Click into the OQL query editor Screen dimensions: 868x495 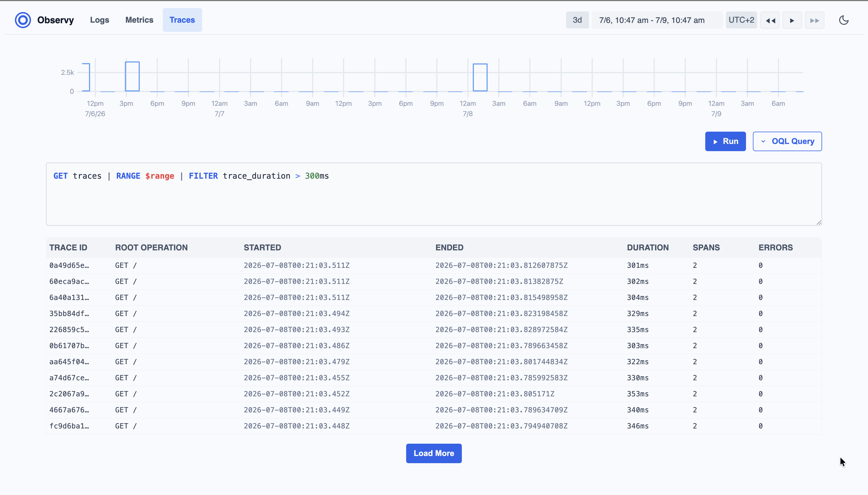[x=434, y=194]
